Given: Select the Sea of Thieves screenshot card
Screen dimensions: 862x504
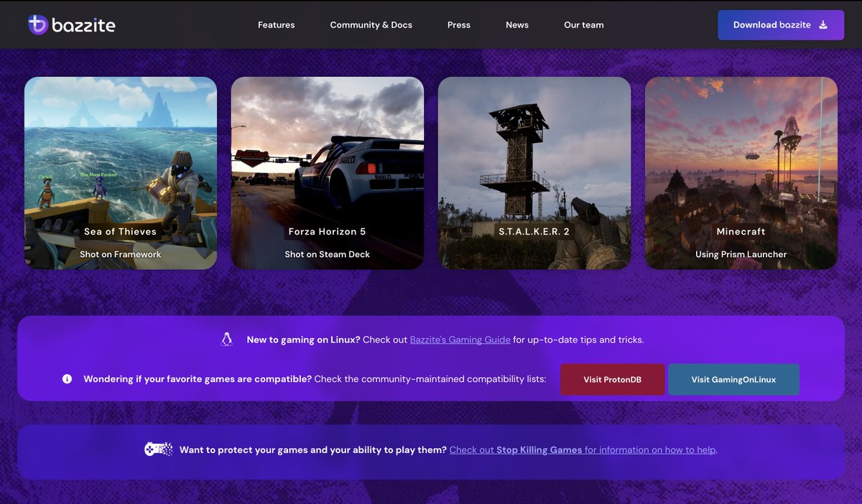Looking at the screenshot, I should point(121,173).
